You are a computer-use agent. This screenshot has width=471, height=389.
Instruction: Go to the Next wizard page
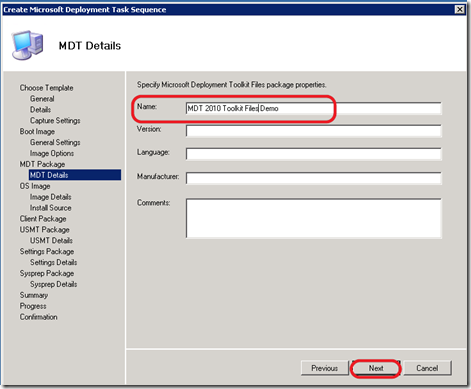376,368
